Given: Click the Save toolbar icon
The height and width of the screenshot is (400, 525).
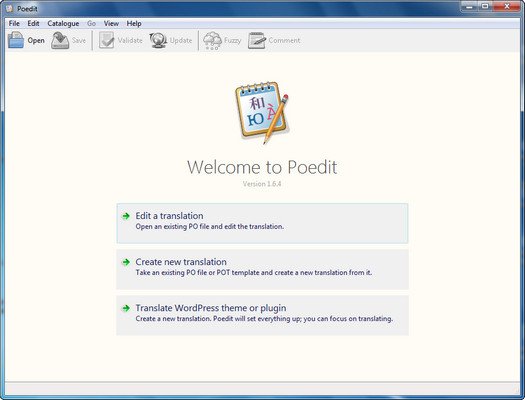Looking at the screenshot, I should [x=60, y=40].
